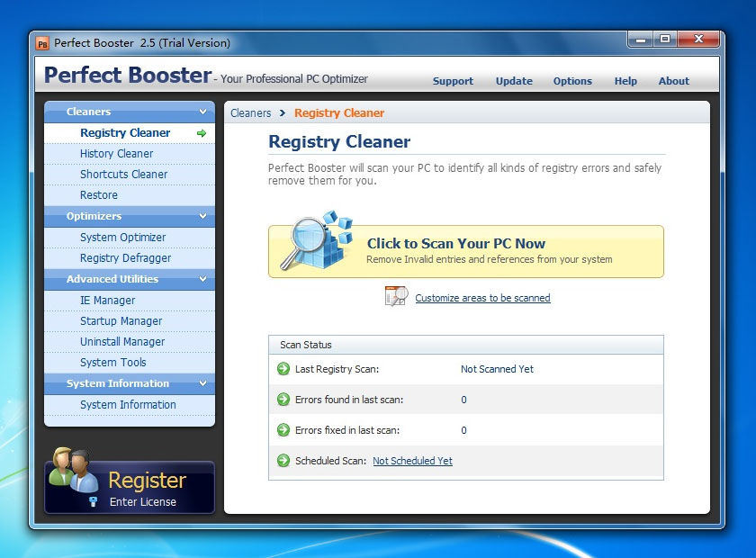Image resolution: width=756 pixels, height=558 pixels.
Task: Close the Perfect Booster window
Action: [698, 40]
